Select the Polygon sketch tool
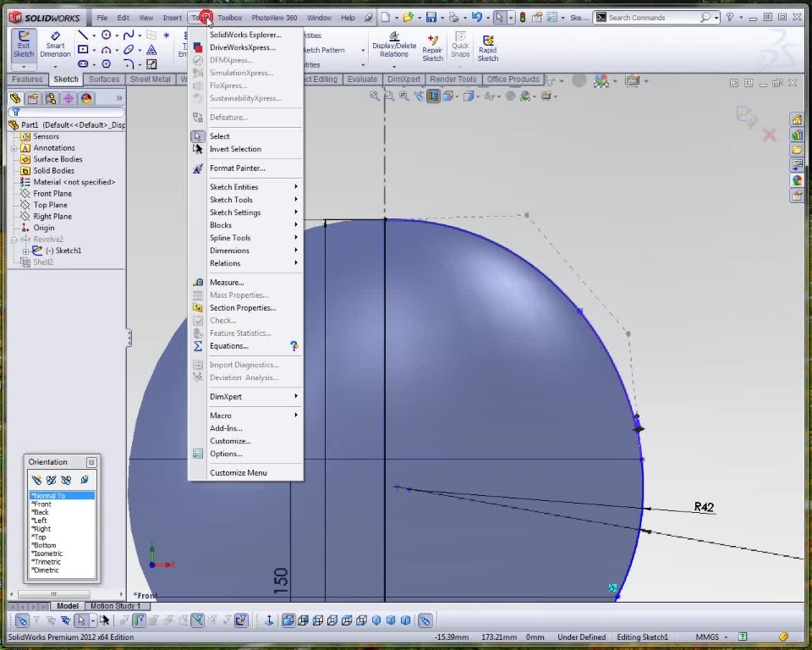The width and height of the screenshot is (812, 650). click(x=107, y=63)
